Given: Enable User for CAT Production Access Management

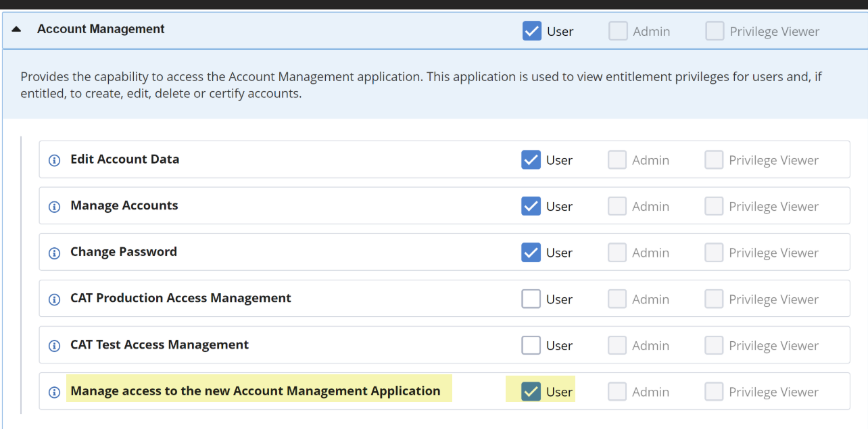Looking at the screenshot, I should [531, 299].
